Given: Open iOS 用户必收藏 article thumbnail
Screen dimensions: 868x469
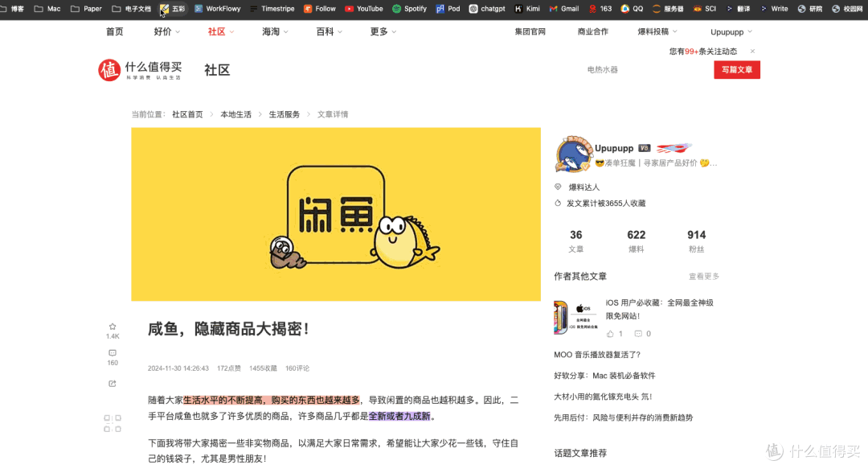Looking at the screenshot, I should click(575, 317).
